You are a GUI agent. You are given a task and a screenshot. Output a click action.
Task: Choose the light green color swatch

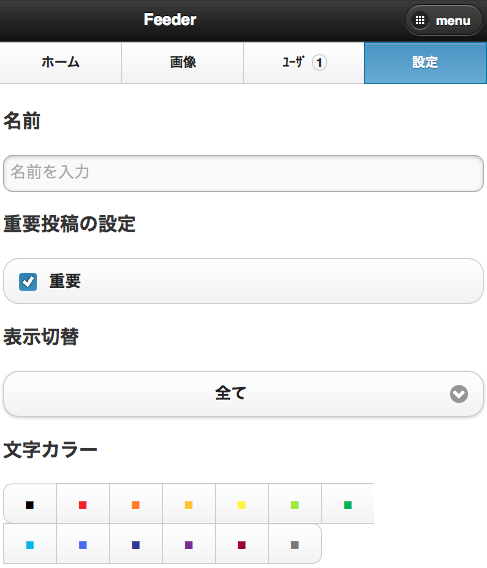click(x=295, y=505)
